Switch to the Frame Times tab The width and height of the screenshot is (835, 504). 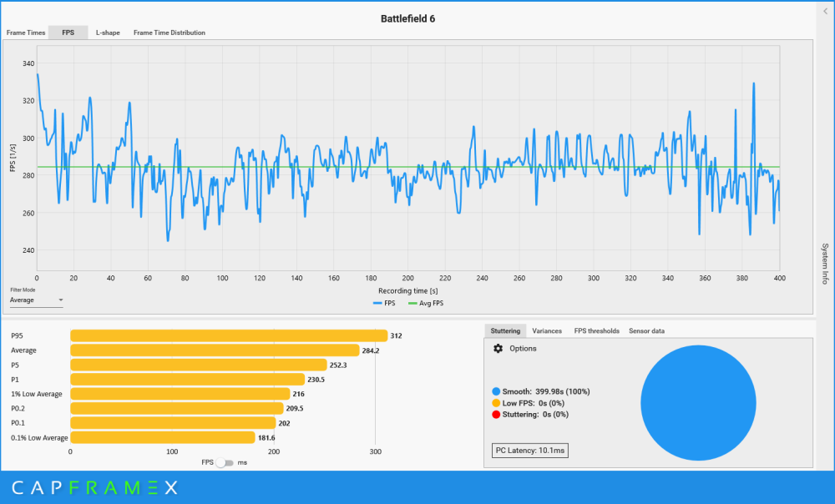(26, 33)
